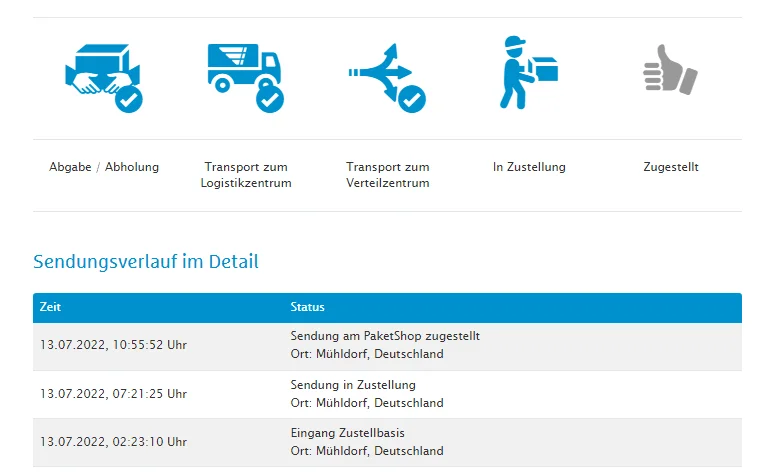Click the branching arrows distribution icon
The width and height of the screenshot is (760, 475).
coord(387,77)
